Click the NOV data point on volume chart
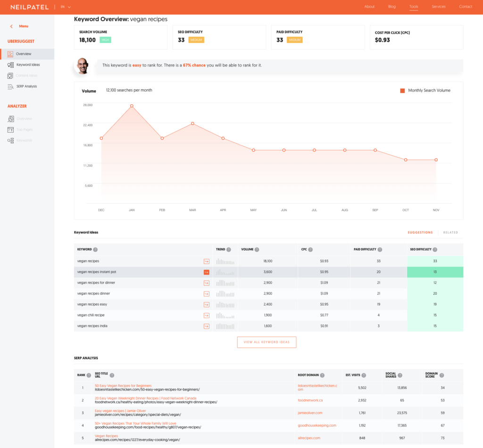Screen dimensions: 483x448 coord(436,160)
